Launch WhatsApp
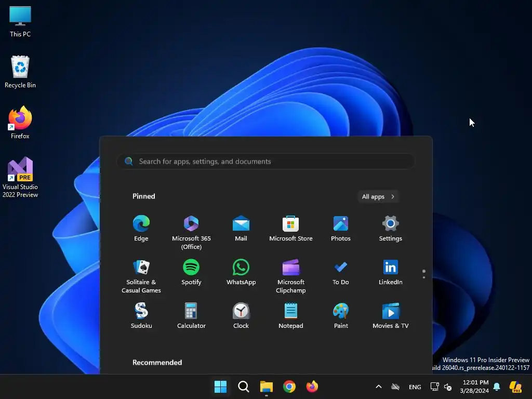This screenshot has width=532, height=399. [x=241, y=272]
